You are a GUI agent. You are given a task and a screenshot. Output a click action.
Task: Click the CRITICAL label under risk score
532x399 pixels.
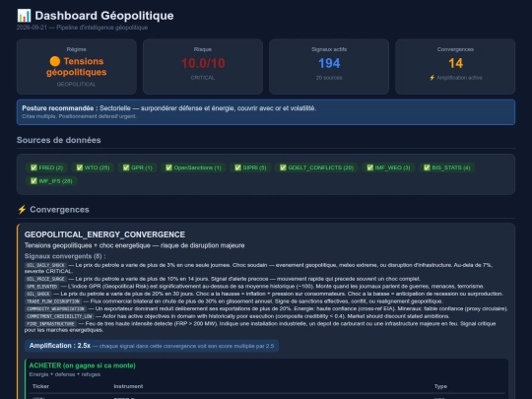[203, 78]
